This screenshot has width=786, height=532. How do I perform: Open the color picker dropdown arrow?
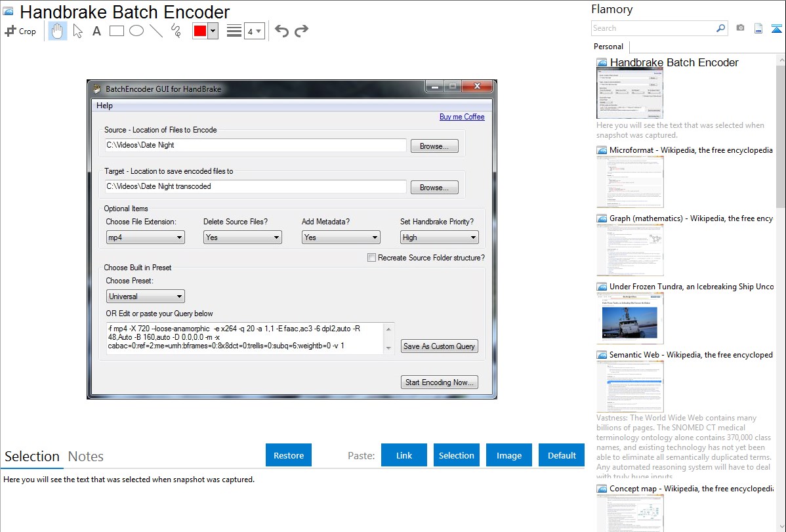[213, 31]
